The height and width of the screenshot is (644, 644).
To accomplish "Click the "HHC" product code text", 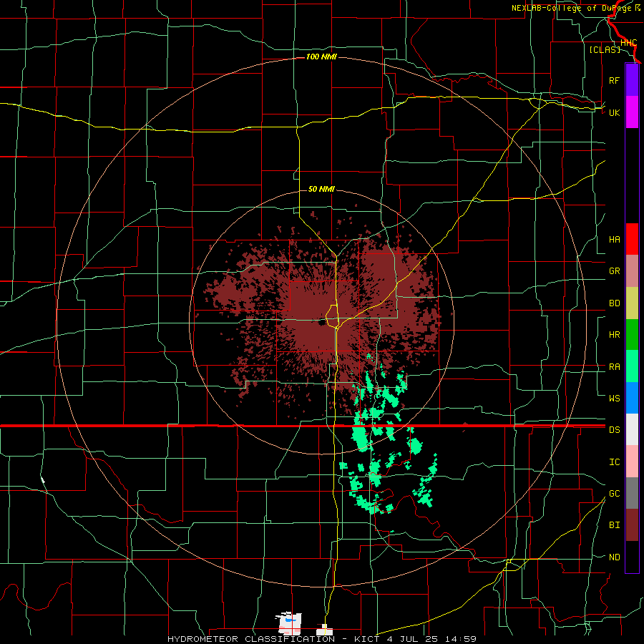I will coord(628,43).
